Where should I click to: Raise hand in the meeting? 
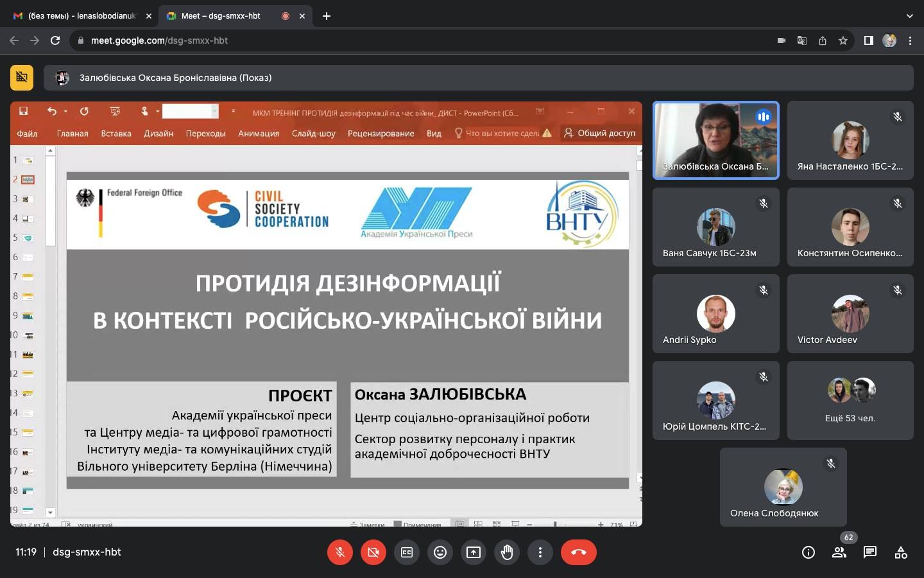click(x=507, y=552)
